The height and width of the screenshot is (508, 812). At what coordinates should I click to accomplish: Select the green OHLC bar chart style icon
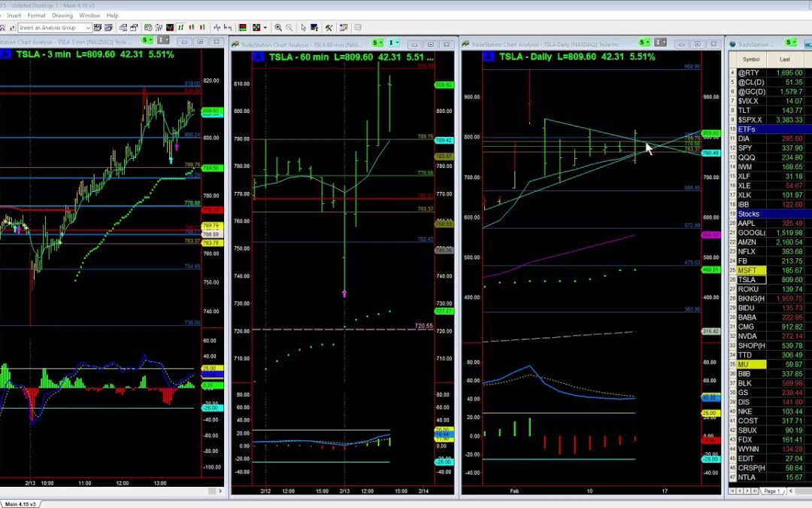coord(180,28)
